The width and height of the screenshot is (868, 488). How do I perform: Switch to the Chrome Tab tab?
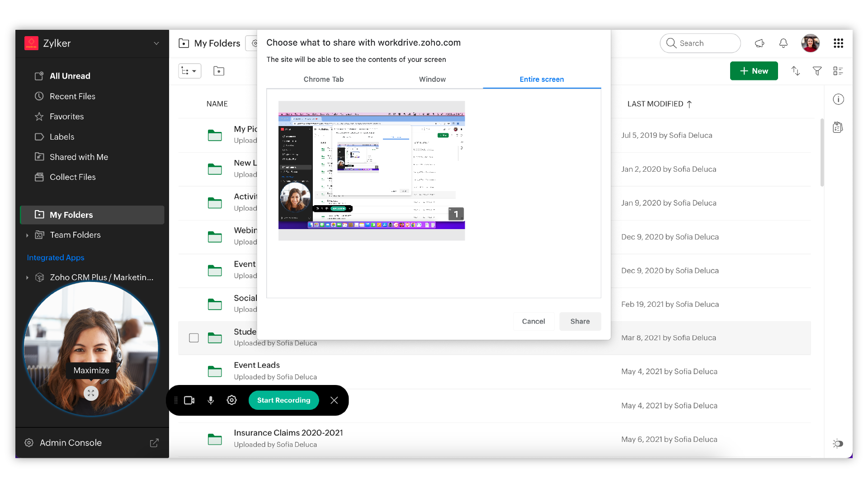(324, 80)
